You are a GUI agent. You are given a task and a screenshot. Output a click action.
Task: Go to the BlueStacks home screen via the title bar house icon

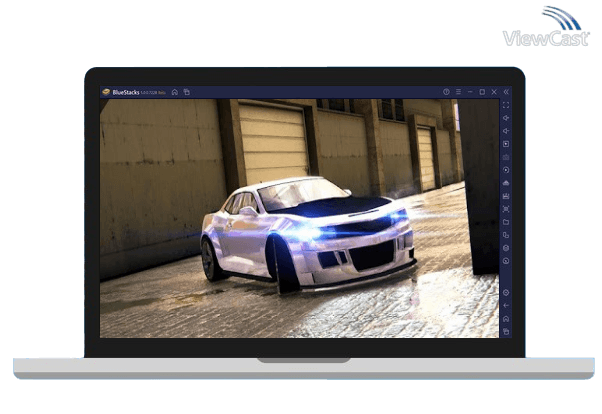coord(175,92)
